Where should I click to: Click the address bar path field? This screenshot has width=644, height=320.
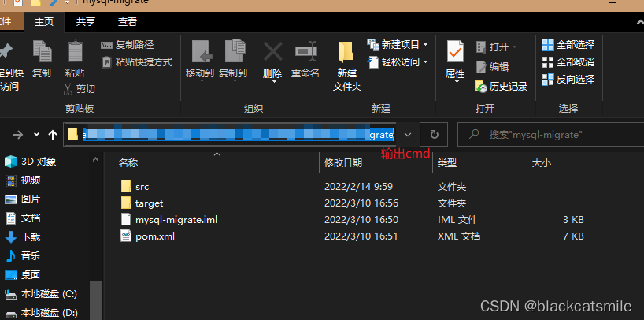click(x=230, y=135)
